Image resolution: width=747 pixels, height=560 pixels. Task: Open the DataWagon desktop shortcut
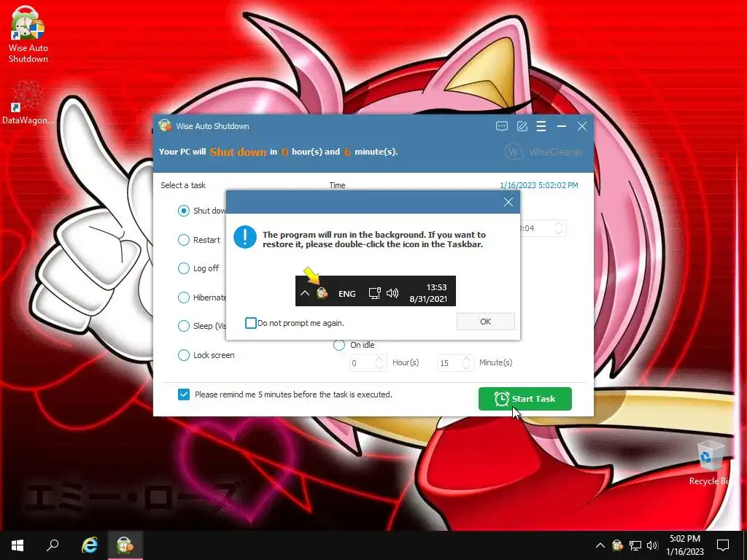[x=28, y=102]
